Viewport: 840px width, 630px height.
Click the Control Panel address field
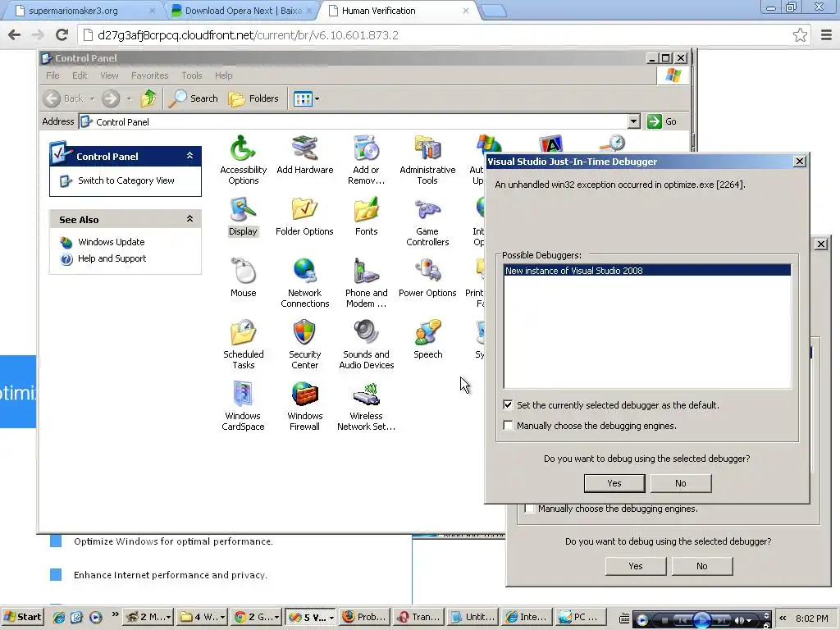point(354,121)
